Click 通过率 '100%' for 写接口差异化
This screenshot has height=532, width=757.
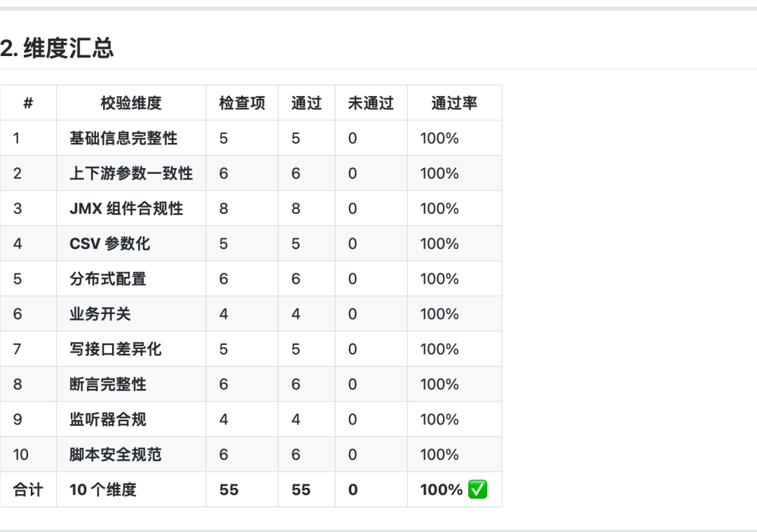click(439, 349)
